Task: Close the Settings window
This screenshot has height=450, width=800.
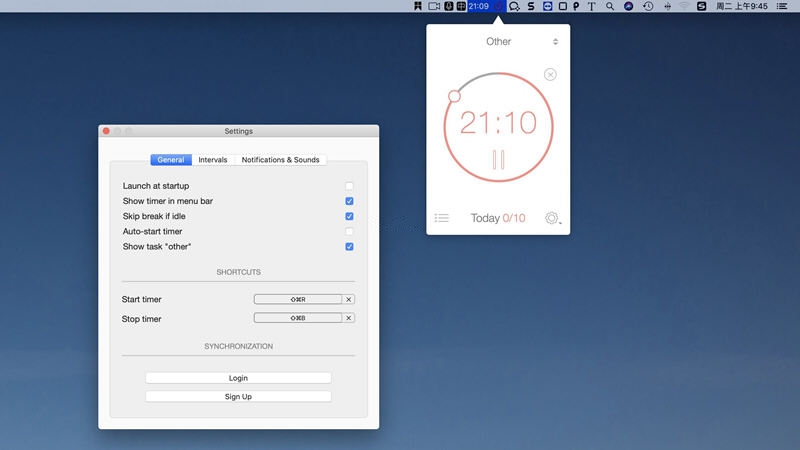Action: [106, 131]
